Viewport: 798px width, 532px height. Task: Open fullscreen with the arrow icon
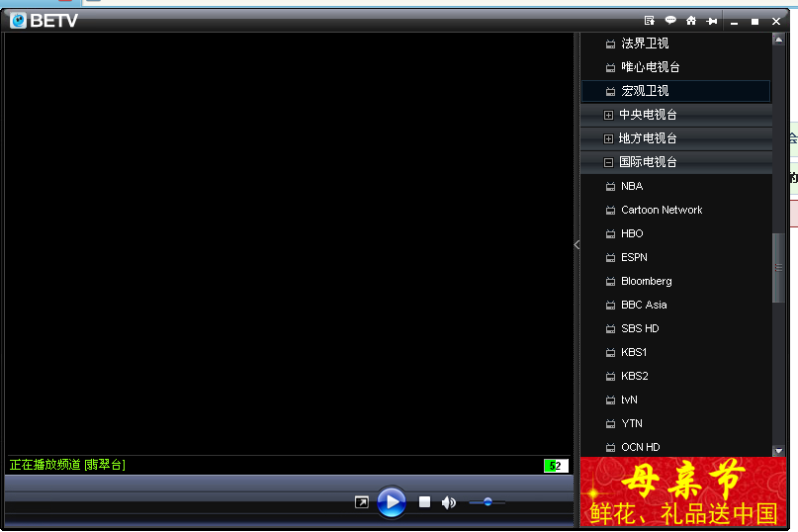[362, 502]
